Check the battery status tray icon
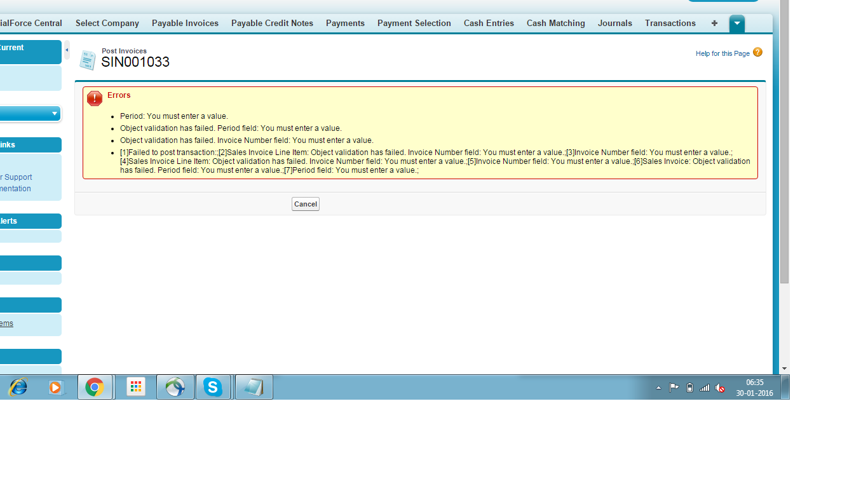Image resolution: width=868 pixels, height=488 pixels. [x=690, y=388]
